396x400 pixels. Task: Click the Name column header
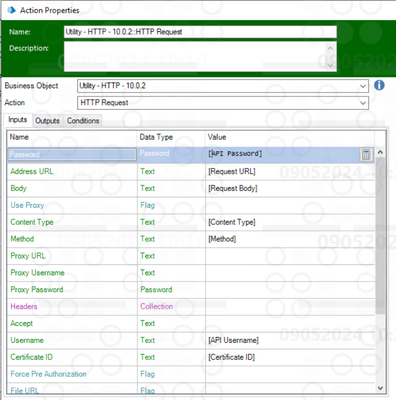(x=19, y=137)
